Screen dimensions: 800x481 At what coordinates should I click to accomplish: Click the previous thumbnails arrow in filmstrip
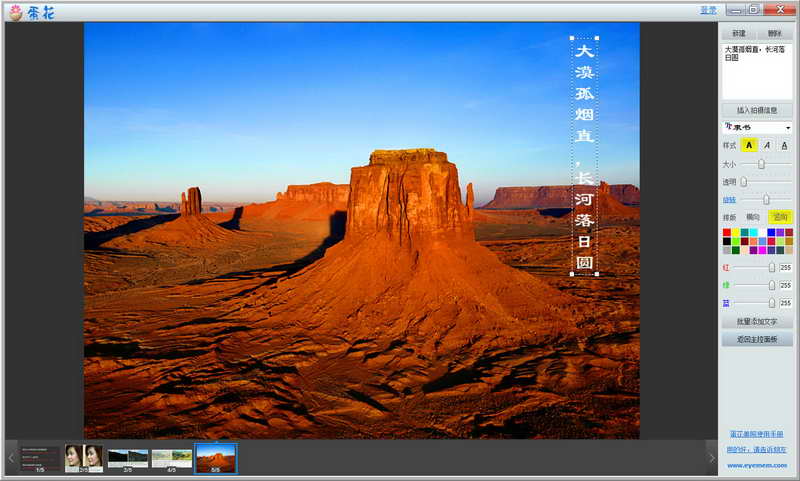click(11, 458)
